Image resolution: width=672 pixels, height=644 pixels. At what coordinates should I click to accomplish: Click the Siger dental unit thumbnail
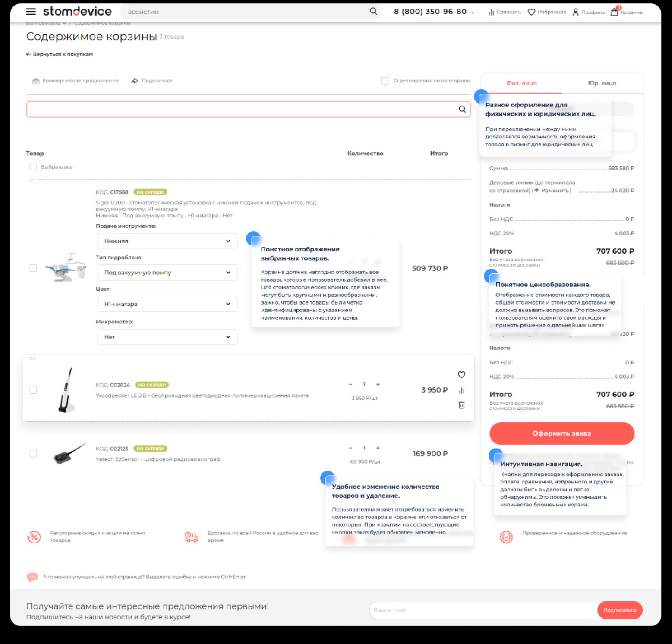click(x=66, y=268)
